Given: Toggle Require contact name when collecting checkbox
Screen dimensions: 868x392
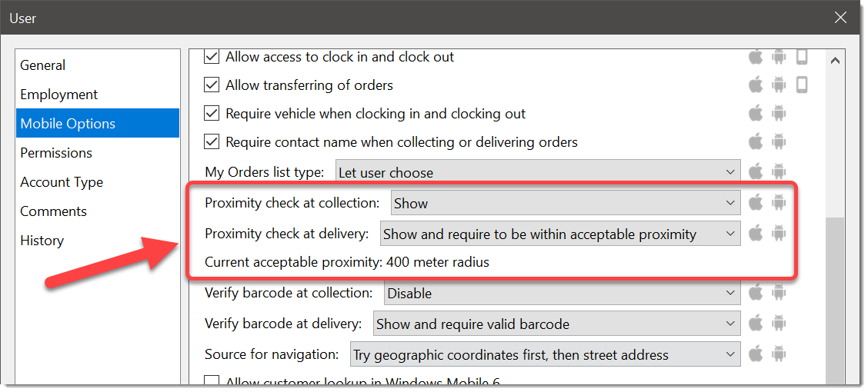Looking at the screenshot, I should [x=212, y=142].
